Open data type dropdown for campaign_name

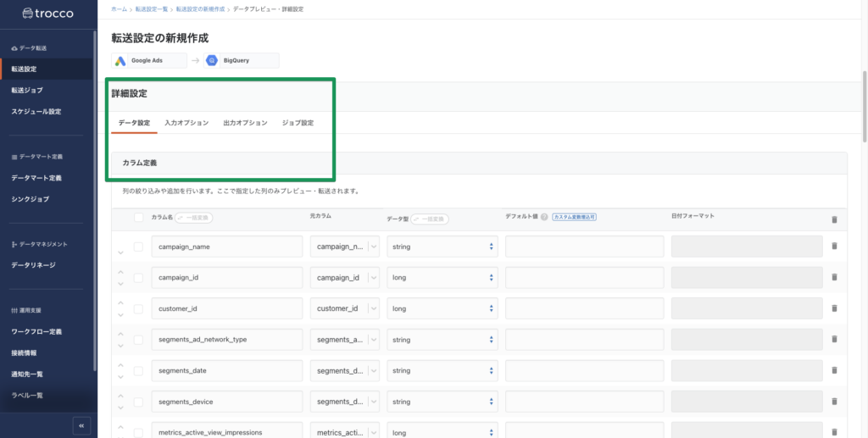point(442,247)
